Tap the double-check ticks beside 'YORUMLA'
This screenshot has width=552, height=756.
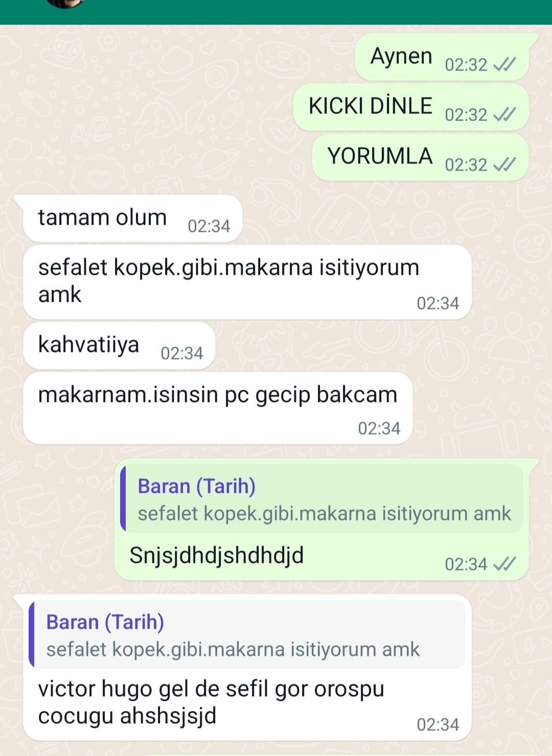[504, 164]
